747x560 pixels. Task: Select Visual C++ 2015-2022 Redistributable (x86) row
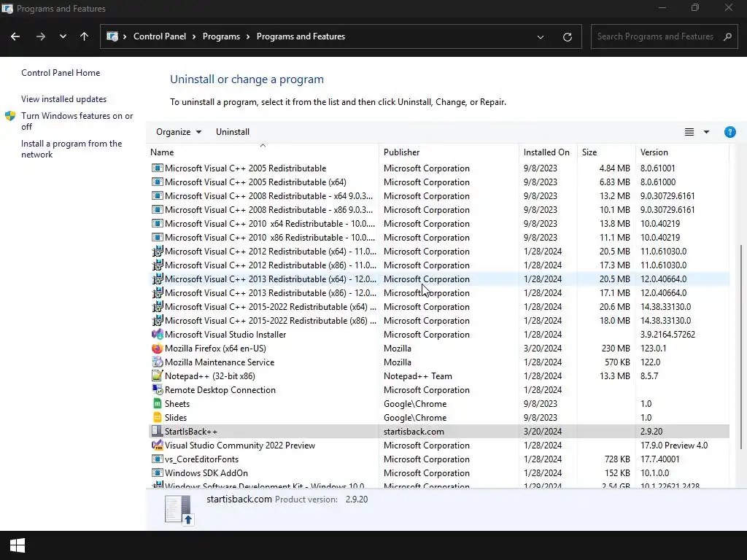coord(438,321)
